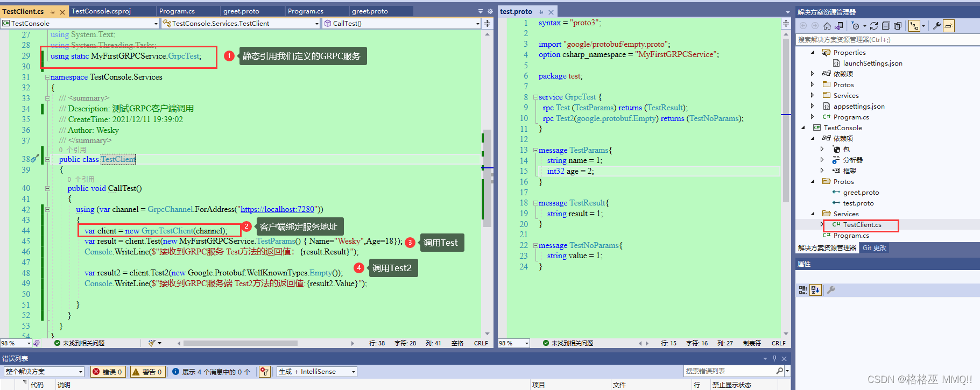Switch between solution and folder views icon
The height and width of the screenshot is (390, 980).
tap(838, 26)
